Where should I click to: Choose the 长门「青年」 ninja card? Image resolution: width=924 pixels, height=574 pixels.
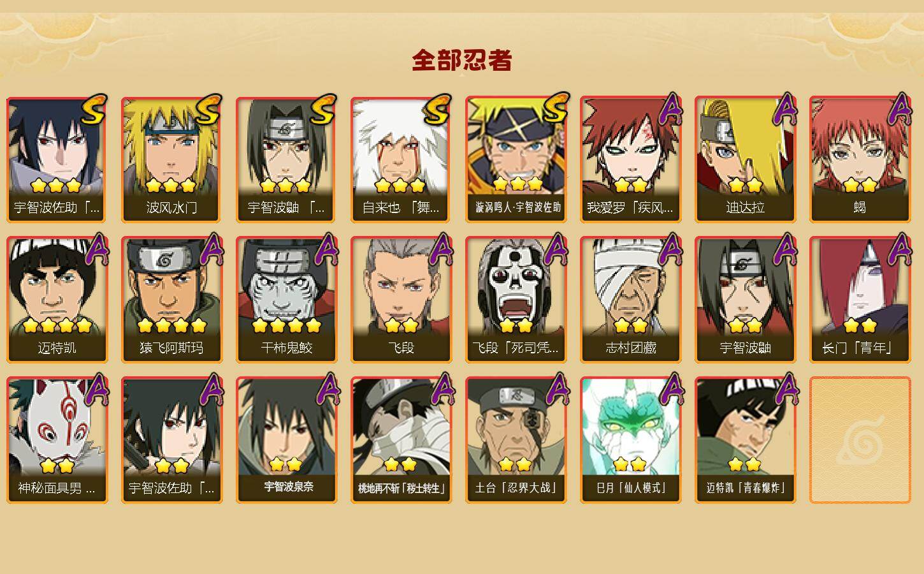[860, 300]
